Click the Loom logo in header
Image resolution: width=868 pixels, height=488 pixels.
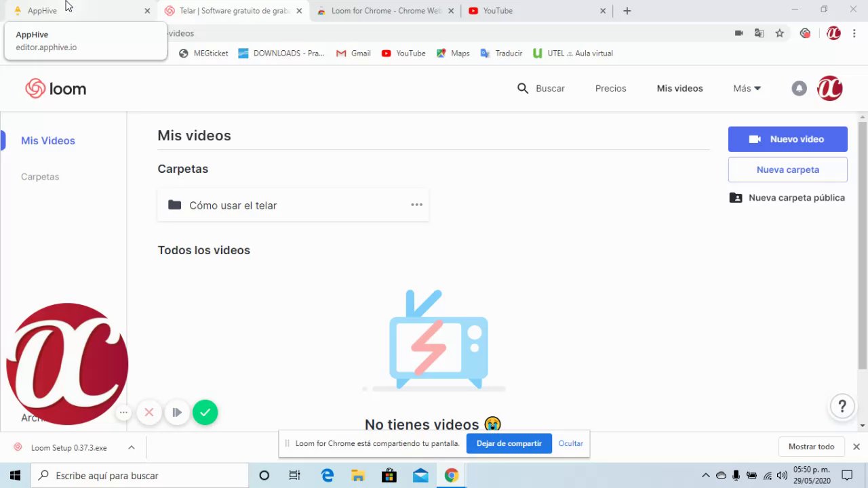click(56, 89)
